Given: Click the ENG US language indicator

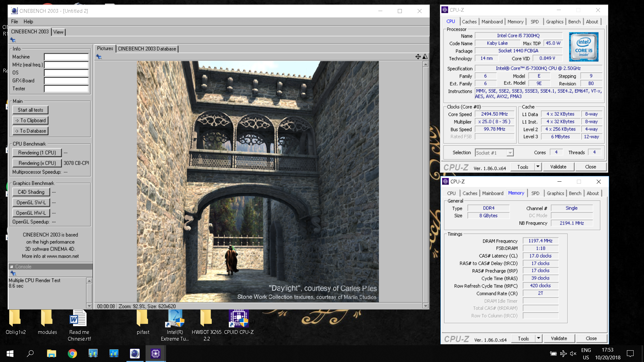Looking at the screenshot, I should (586, 354).
